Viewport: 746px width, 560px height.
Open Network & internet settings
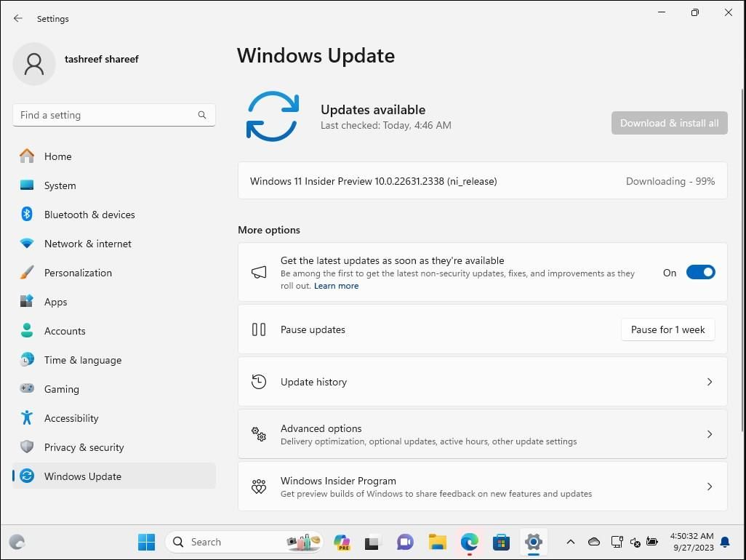click(87, 244)
